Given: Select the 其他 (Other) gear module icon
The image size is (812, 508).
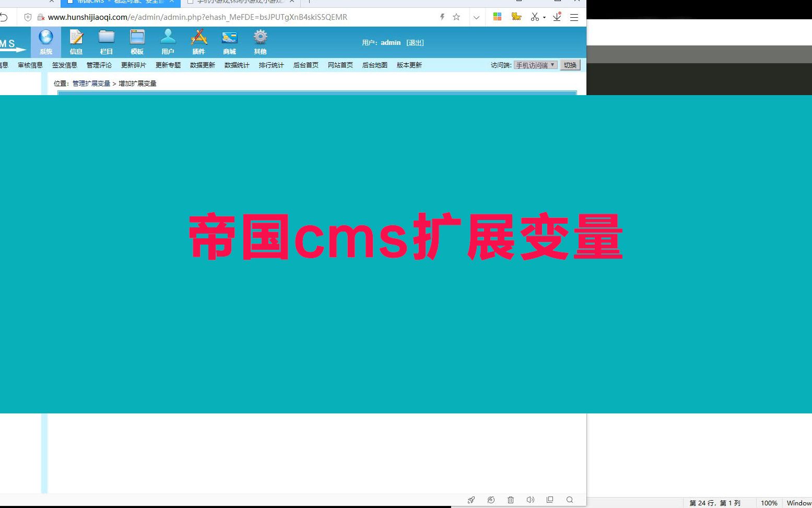Looking at the screenshot, I should tap(260, 42).
